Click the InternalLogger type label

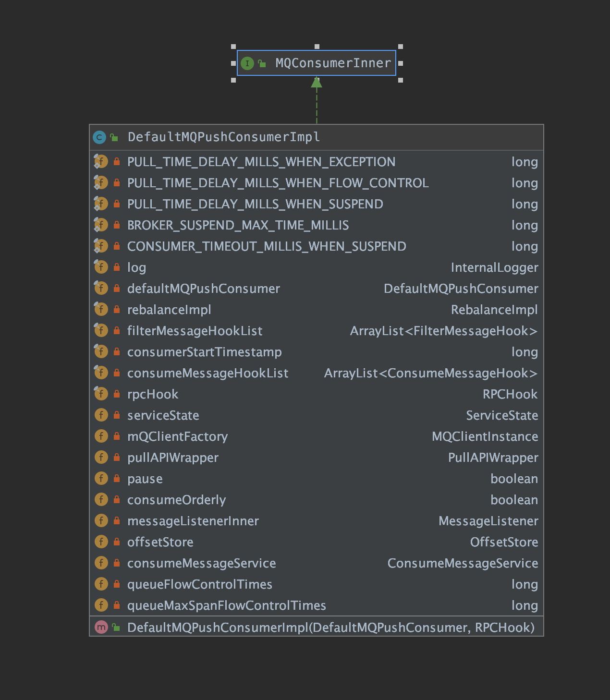tap(494, 268)
